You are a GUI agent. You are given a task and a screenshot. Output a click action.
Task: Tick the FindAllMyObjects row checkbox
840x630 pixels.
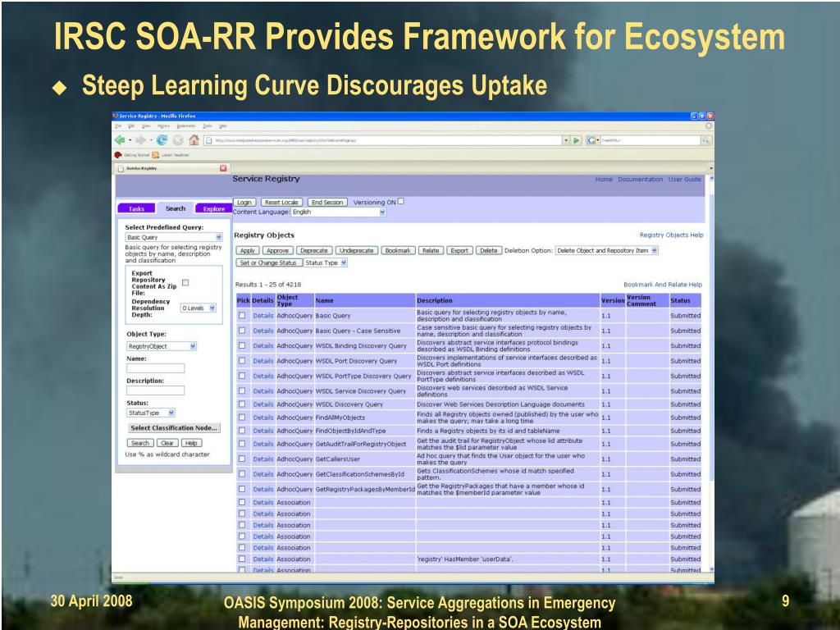(242, 418)
